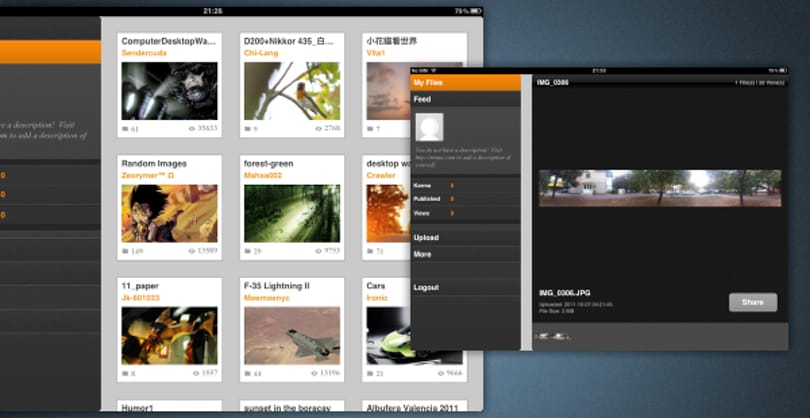This screenshot has height=418, width=810.
Task: Click folder icon on Chi-Lang's card
Action: pos(247,129)
